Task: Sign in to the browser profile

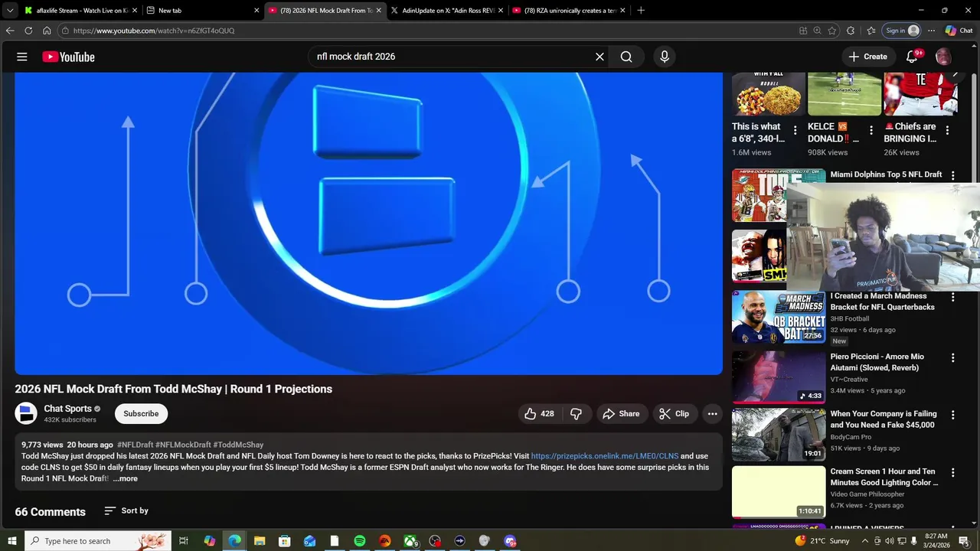Action: coord(902,31)
